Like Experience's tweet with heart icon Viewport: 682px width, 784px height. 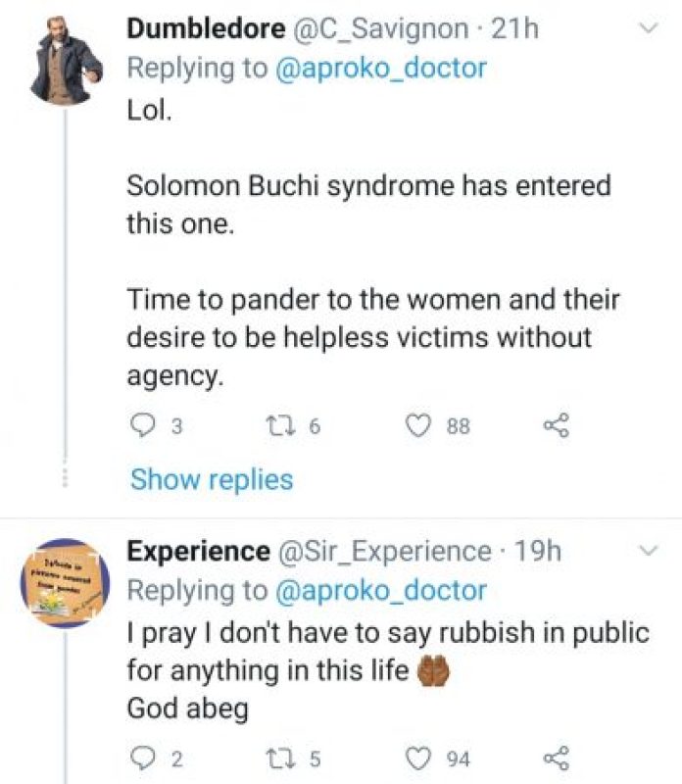(x=418, y=758)
